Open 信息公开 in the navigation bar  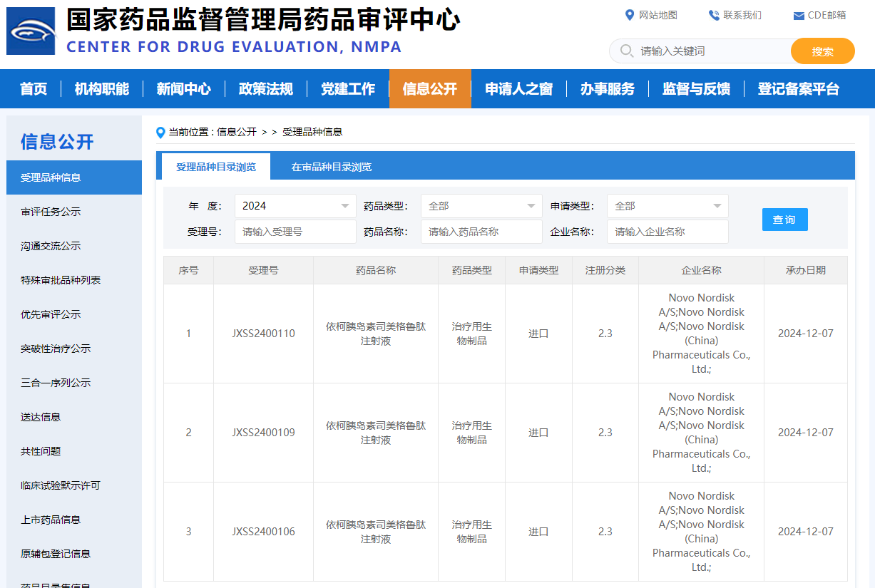click(430, 89)
